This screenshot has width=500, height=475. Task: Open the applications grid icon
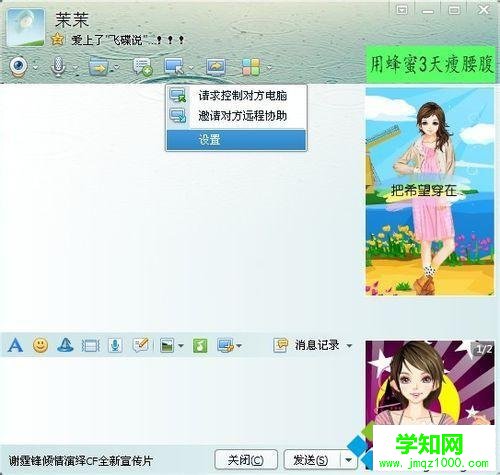click(x=251, y=66)
